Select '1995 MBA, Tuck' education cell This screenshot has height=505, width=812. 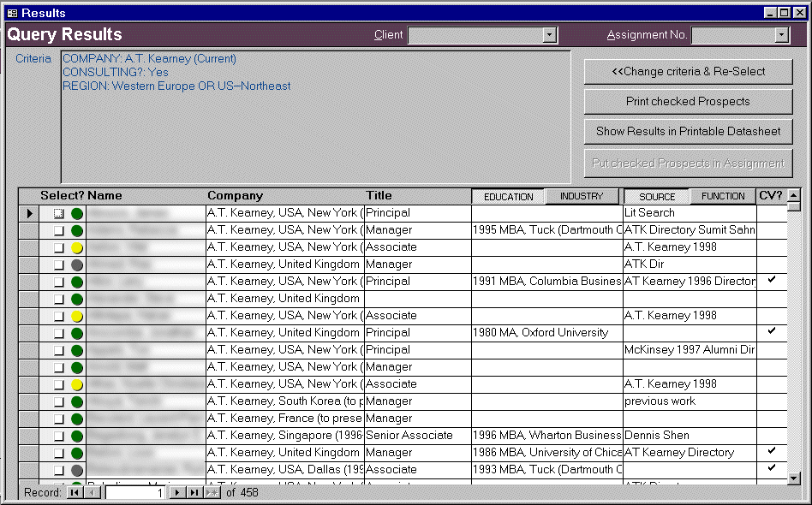point(546,230)
